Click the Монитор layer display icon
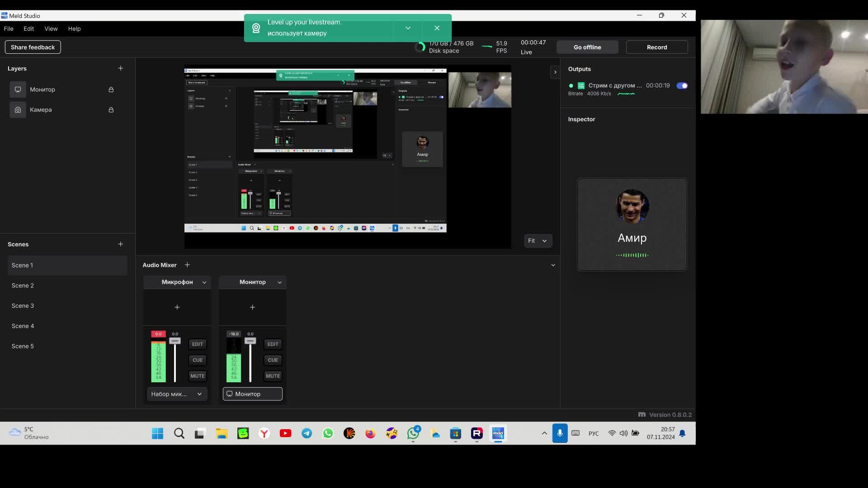Screen dimensions: 868x488 pos(18,89)
